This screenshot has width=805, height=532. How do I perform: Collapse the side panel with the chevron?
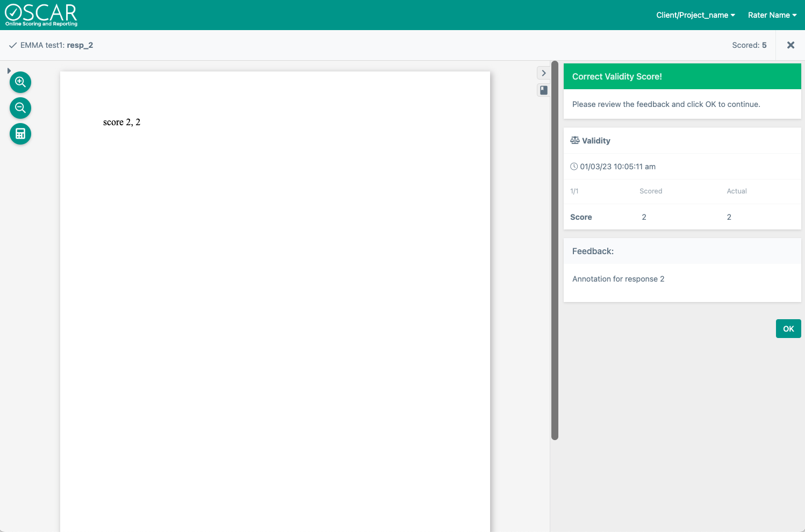coord(544,73)
